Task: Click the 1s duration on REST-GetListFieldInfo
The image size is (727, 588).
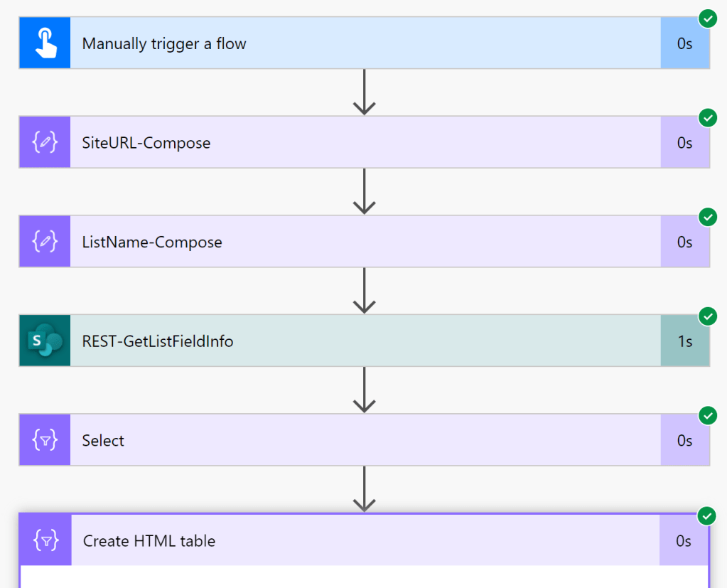Action: click(684, 341)
